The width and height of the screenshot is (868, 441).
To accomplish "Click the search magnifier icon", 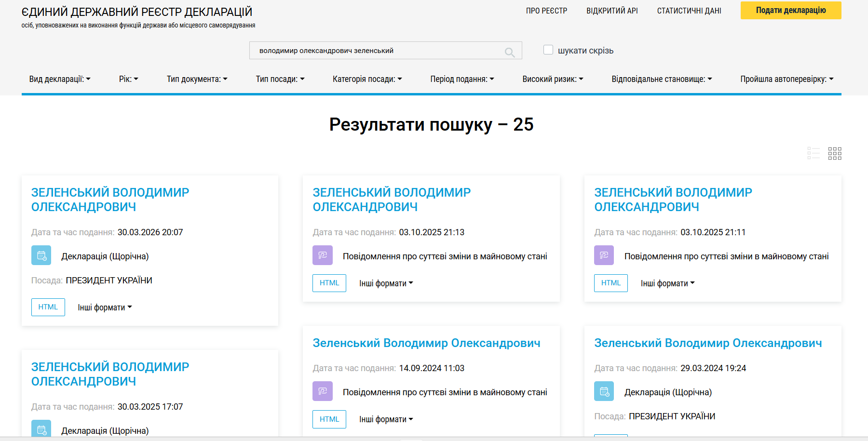I will coord(510,51).
